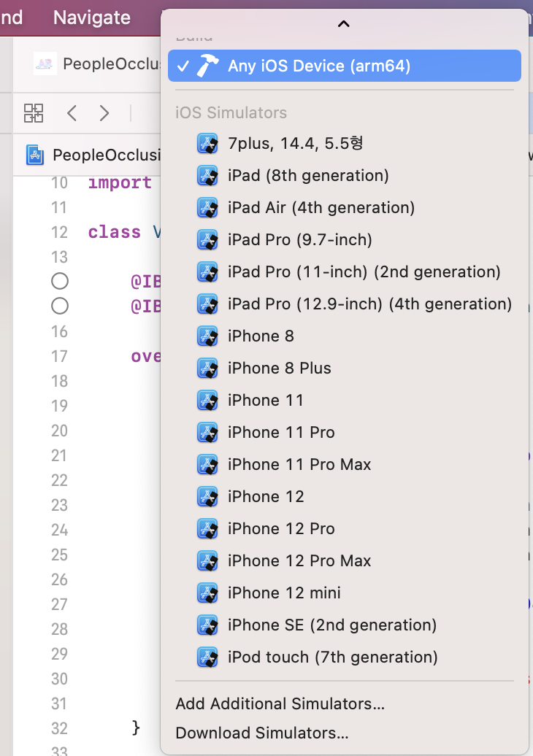Click simulator icon beside iPhone 12 Pro Max
This screenshot has height=756, width=533.
(x=207, y=560)
